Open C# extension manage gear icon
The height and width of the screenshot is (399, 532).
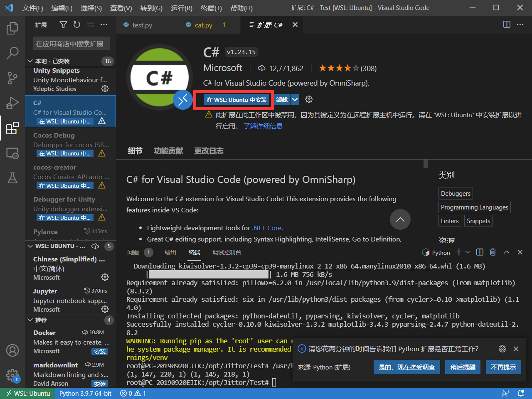click(x=308, y=99)
